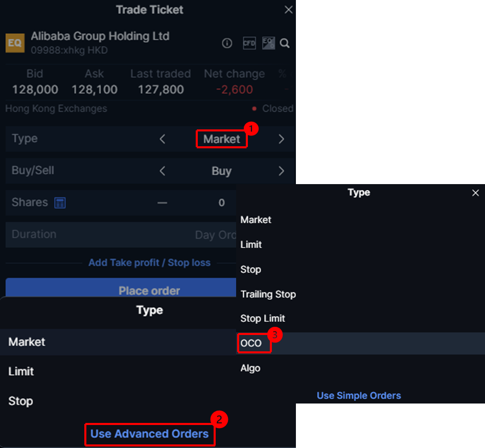Open the EQ options chain icon
The image size is (485, 448).
(268, 43)
